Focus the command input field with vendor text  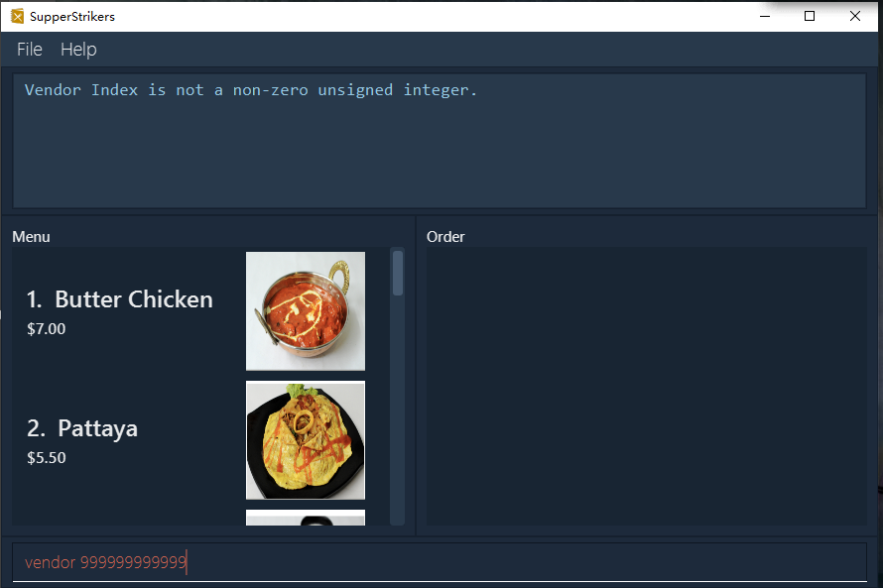[x=440, y=562]
